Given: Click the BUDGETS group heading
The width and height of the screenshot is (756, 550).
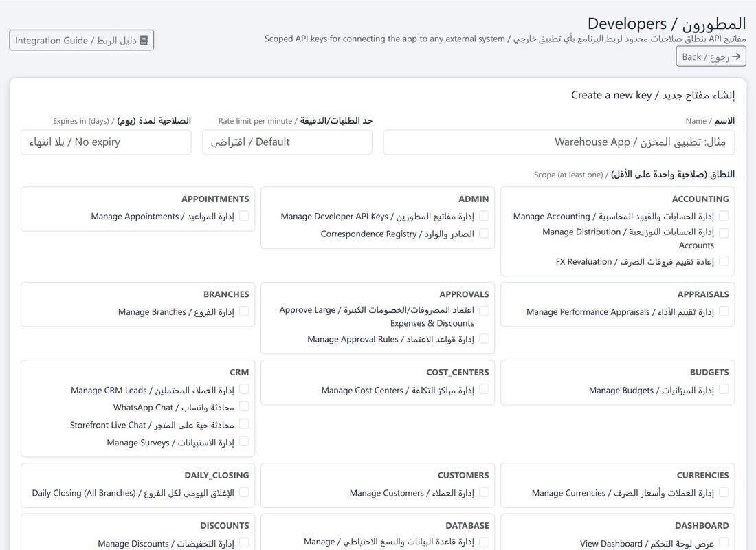Looking at the screenshot, I should click(709, 372).
